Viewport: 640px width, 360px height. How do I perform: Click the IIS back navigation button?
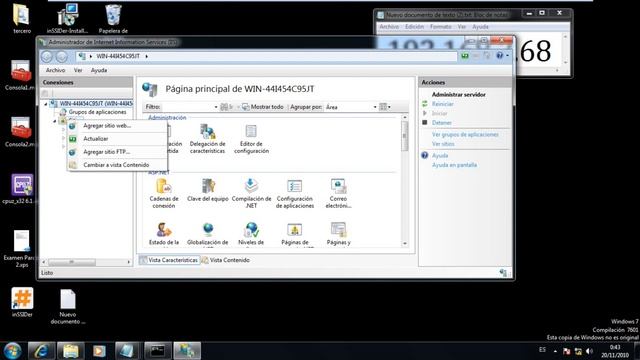47,56
